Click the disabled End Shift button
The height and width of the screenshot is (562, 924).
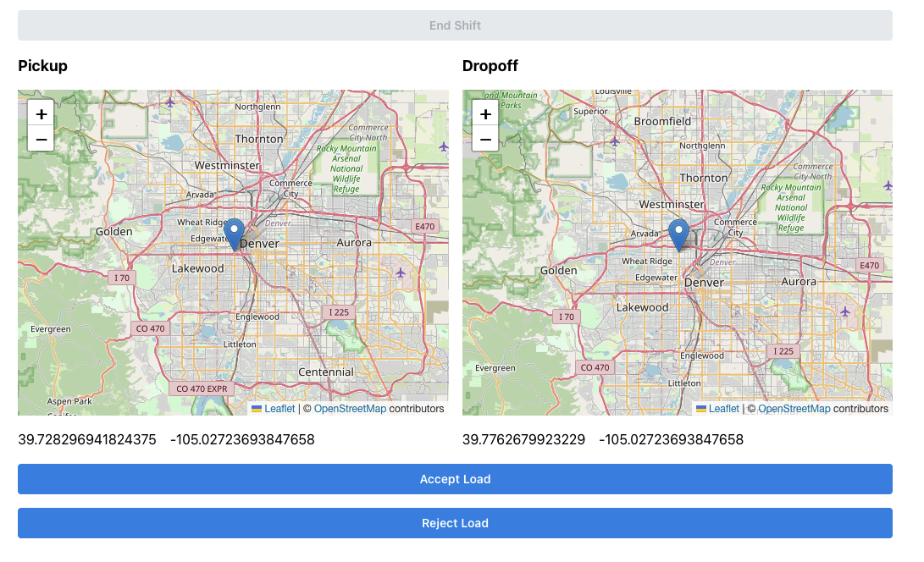(x=455, y=25)
